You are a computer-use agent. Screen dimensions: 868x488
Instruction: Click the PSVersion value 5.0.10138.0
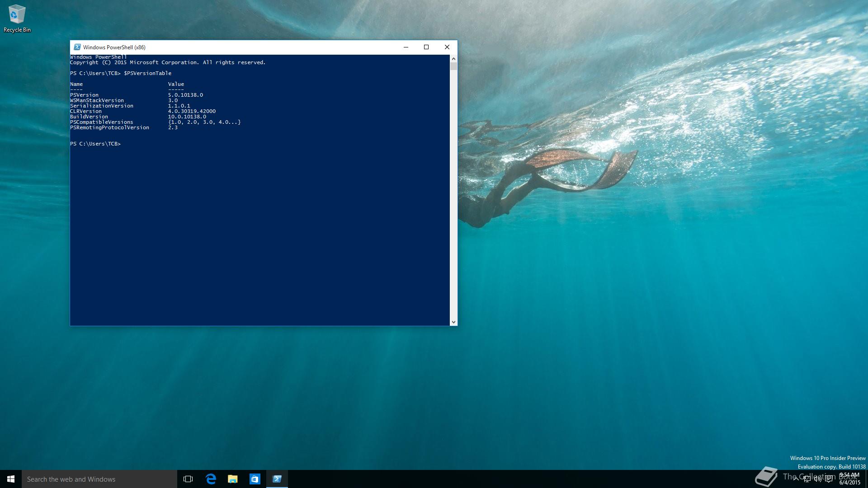pyautogui.click(x=185, y=95)
